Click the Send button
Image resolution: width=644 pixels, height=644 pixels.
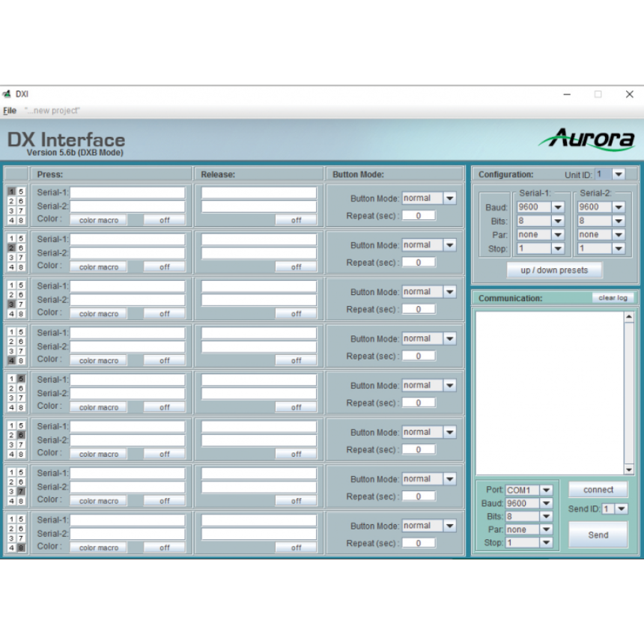pos(598,535)
